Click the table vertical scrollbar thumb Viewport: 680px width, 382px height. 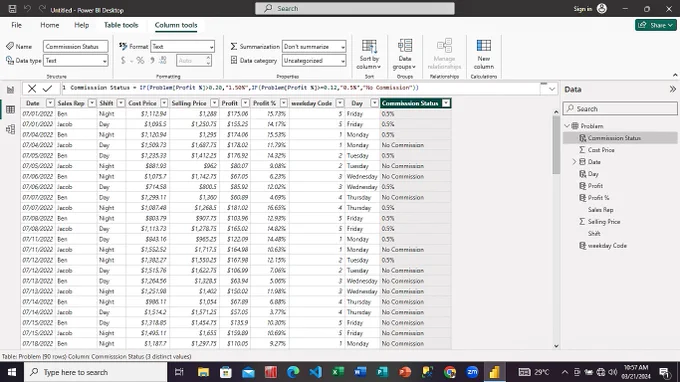[x=556, y=145]
